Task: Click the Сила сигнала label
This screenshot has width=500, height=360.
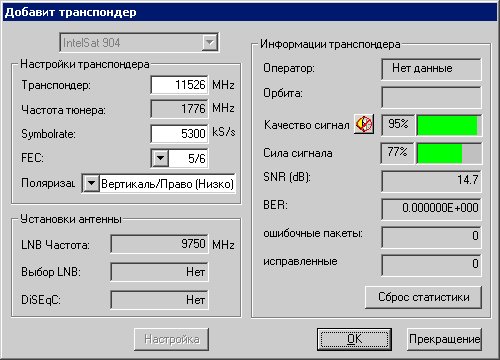Action: 298,153
